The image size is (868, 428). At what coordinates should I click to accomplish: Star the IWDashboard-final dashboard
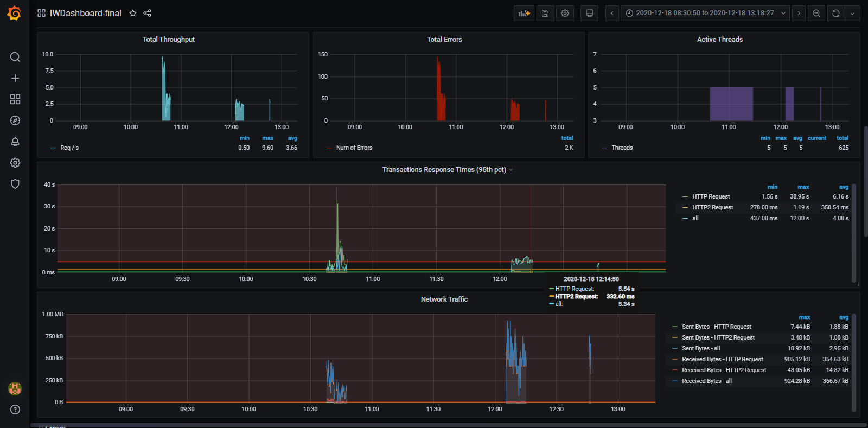point(133,13)
